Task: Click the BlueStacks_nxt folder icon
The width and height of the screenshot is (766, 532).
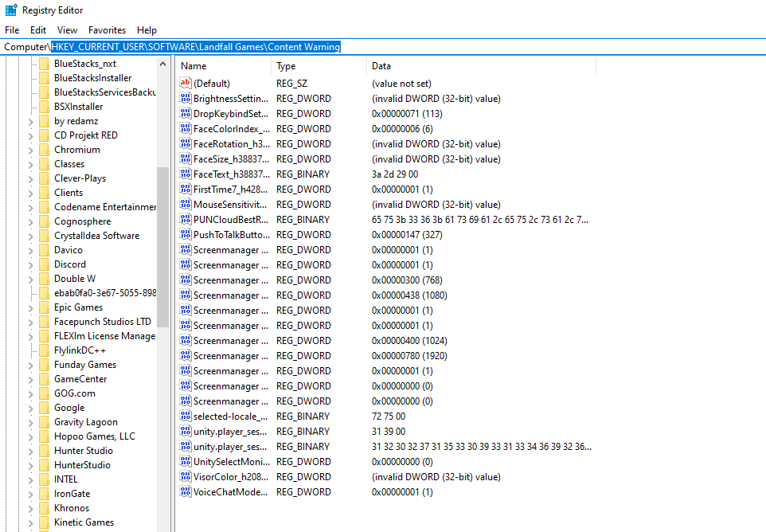Action: point(44,64)
